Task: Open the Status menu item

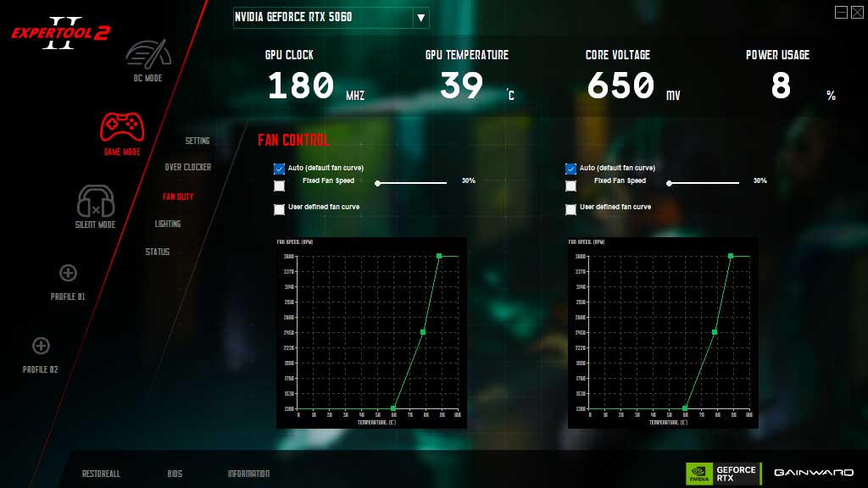Action: click(x=157, y=252)
